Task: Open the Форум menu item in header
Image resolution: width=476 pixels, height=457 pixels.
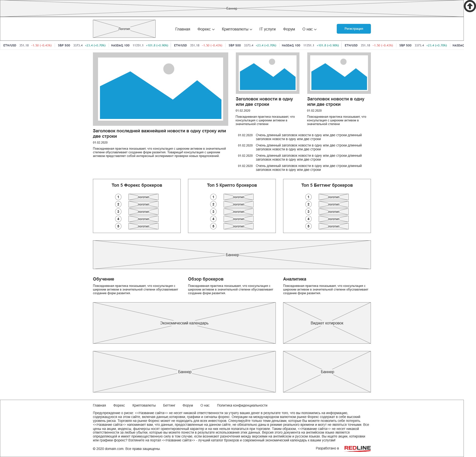Action: 289,29
